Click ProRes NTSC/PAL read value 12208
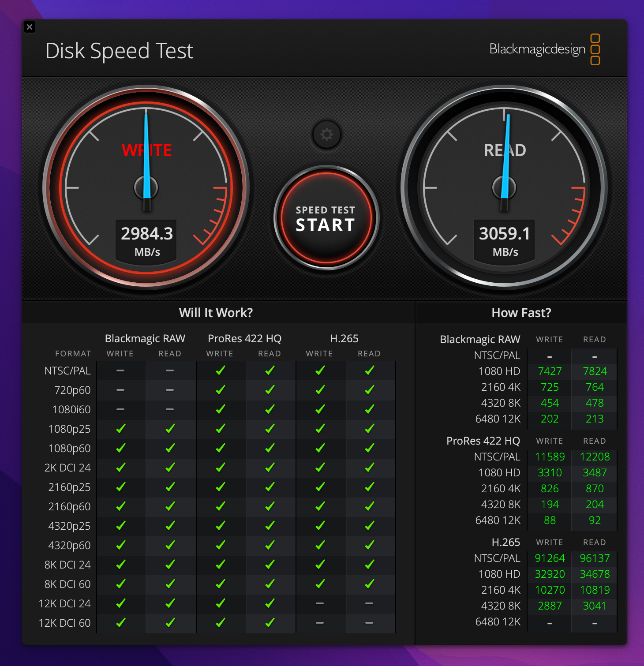This screenshot has height=666, width=644. (x=595, y=457)
